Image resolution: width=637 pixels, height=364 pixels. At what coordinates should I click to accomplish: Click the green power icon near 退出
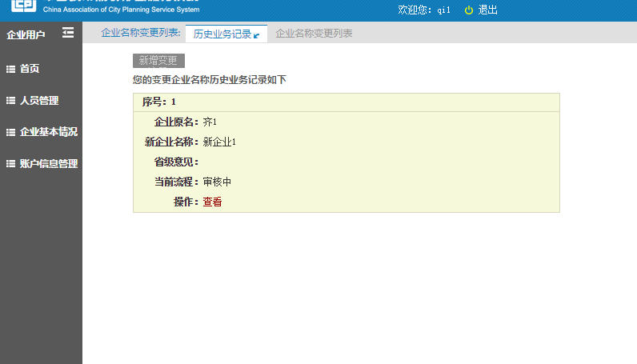tap(469, 10)
